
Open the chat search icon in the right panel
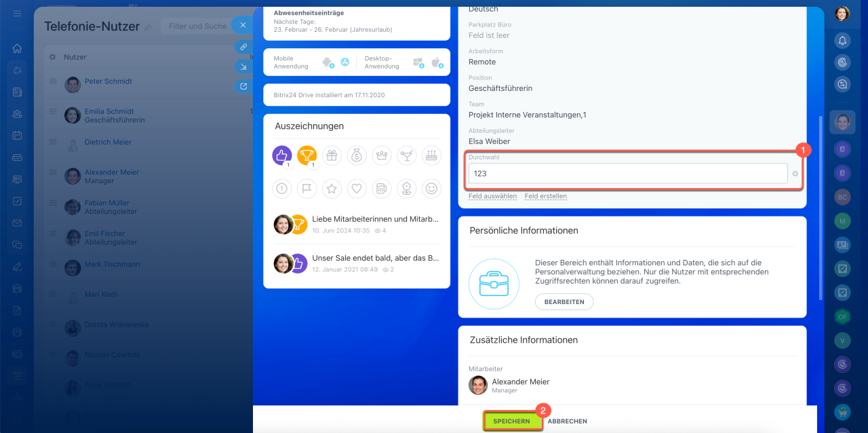[x=842, y=85]
